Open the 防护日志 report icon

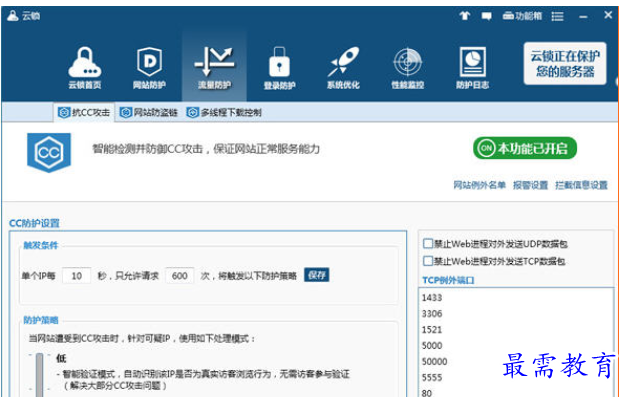coord(472,67)
